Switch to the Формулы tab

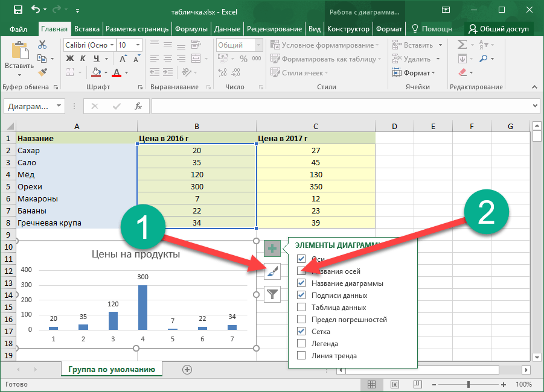[x=191, y=29]
